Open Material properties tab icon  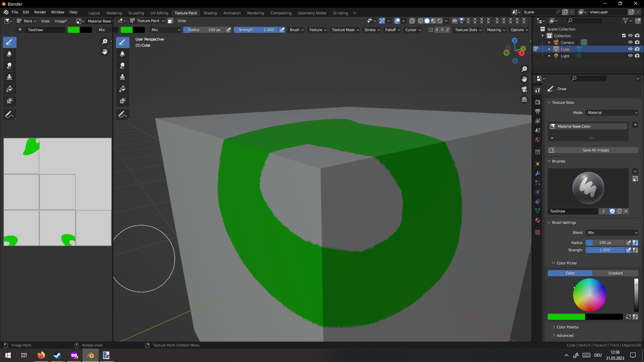(x=538, y=220)
